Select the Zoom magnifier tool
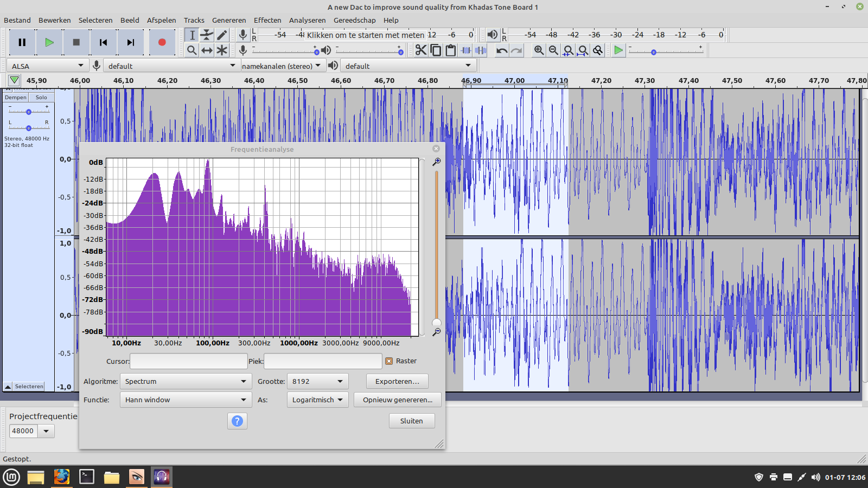The image size is (868, 488). coord(192,50)
